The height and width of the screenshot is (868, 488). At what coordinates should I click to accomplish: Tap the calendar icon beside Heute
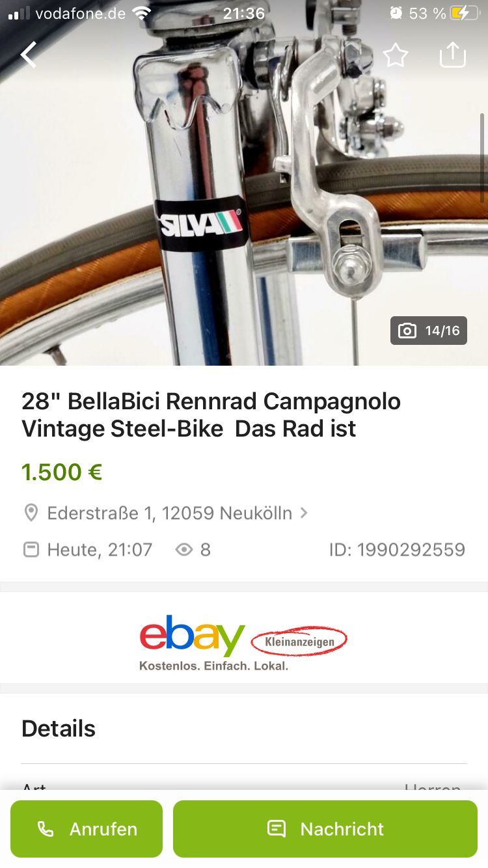pyautogui.click(x=31, y=550)
